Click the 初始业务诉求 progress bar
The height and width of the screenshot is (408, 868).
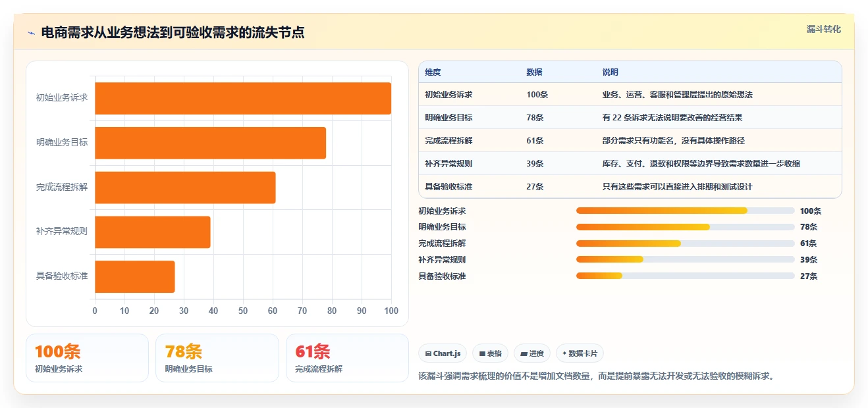point(685,211)
